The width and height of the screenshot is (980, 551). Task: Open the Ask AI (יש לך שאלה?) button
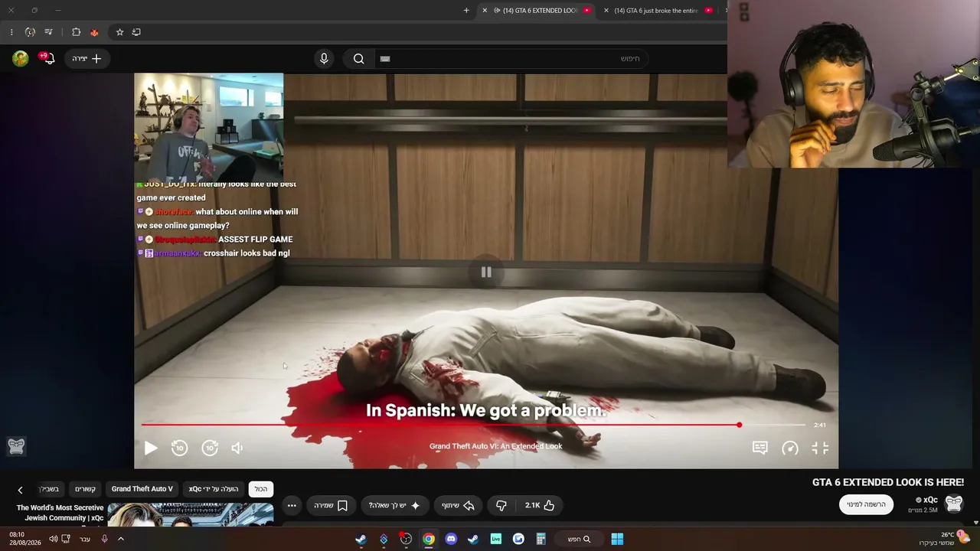click(x=394, y=505)
